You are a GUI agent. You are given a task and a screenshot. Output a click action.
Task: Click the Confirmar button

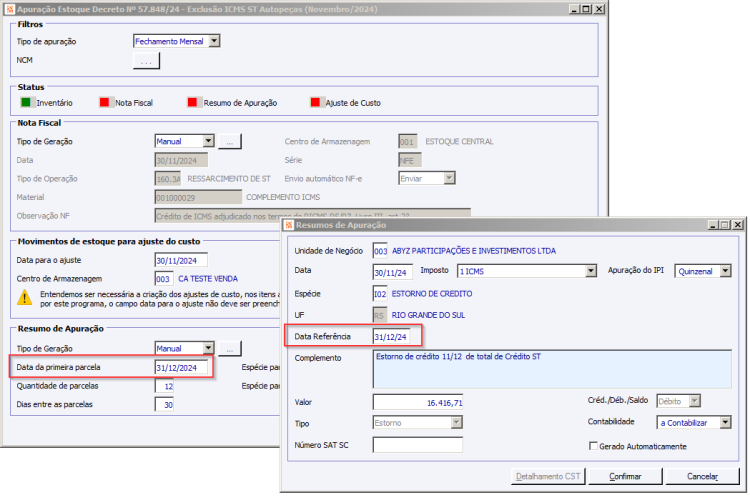pos(625,477)
